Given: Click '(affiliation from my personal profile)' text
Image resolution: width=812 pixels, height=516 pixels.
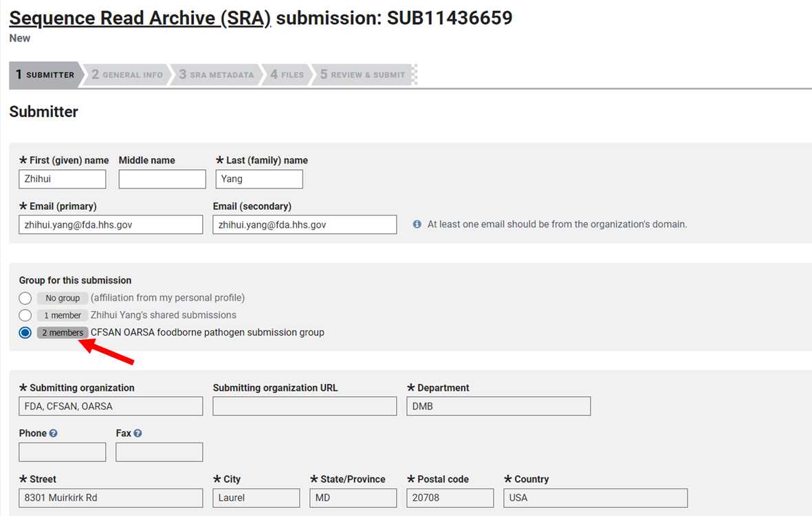Looking at the screenshot, I should pyautogui.click(x=168, y=298).
